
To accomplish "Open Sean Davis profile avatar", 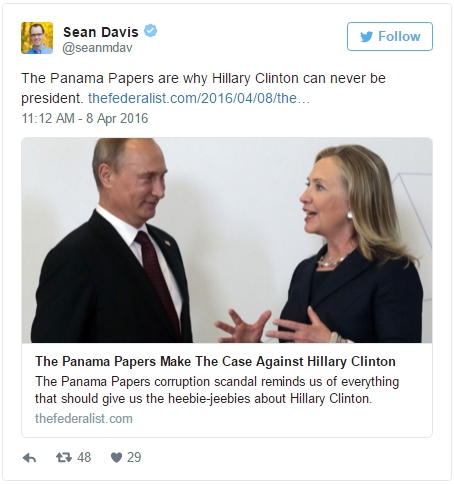I will (x=37, y=38).
